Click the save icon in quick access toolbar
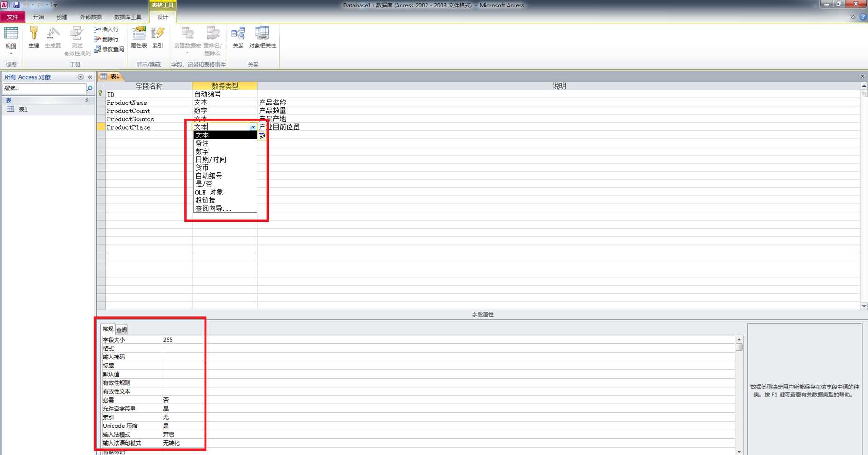Screen dimensions: 868x455 pos(16,5)
